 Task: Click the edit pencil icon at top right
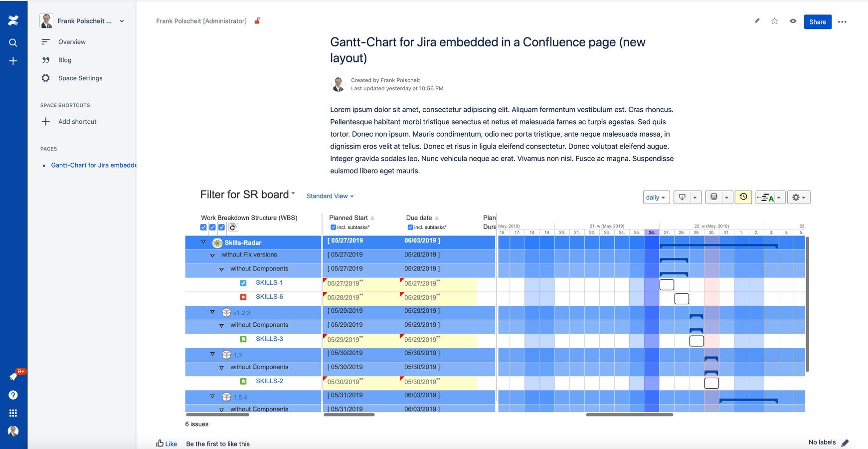click(757, 21)
